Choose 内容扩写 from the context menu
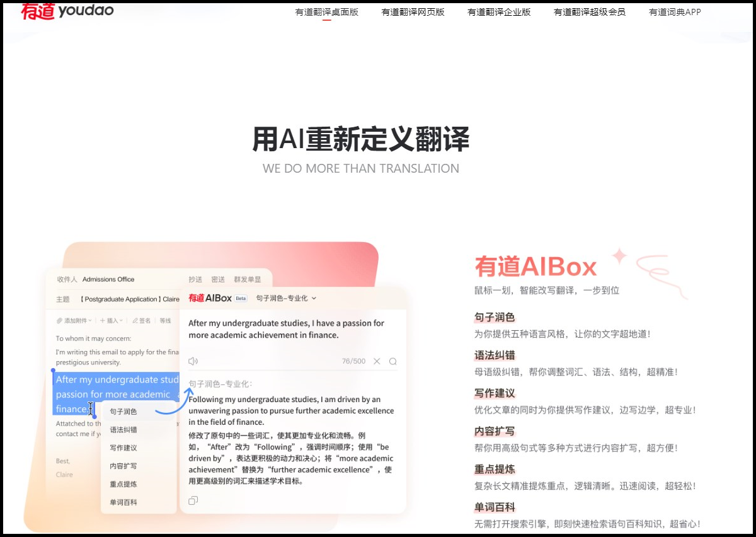This screenshot has width=756, height=537. point(123,466)
